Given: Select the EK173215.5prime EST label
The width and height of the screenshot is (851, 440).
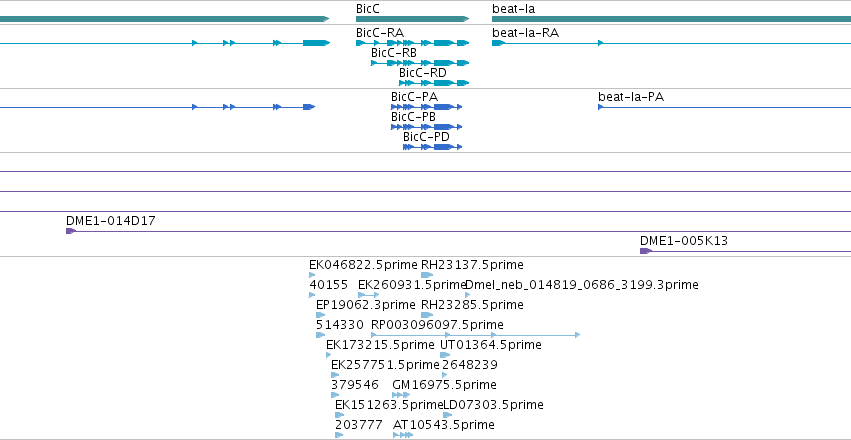Looking at the screenshot, I should click(x=380, y=345).
